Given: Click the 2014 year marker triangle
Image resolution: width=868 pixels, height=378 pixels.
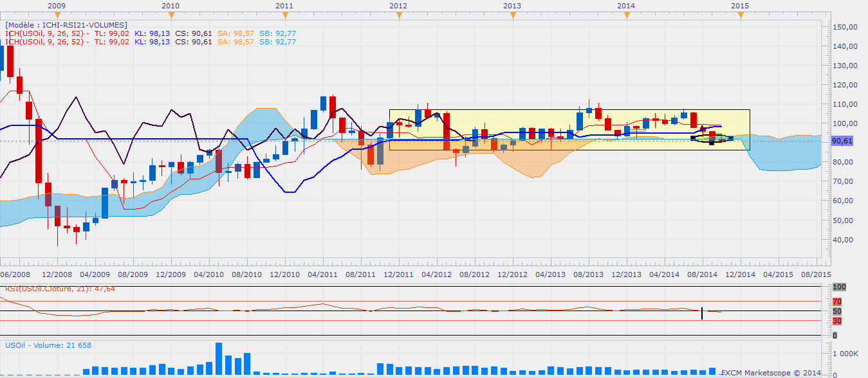Looking at the screenshot, I should [x=626, y=15].
